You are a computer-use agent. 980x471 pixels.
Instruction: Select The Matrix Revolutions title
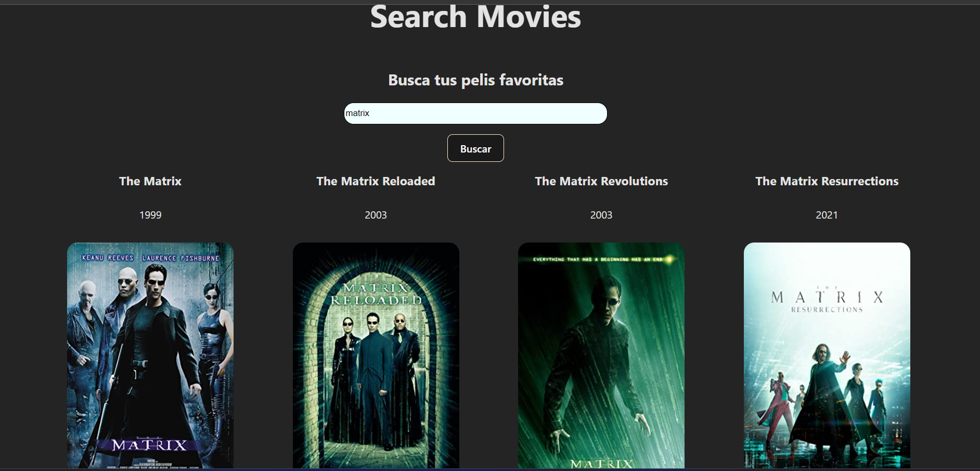click(x=601, y=181)
